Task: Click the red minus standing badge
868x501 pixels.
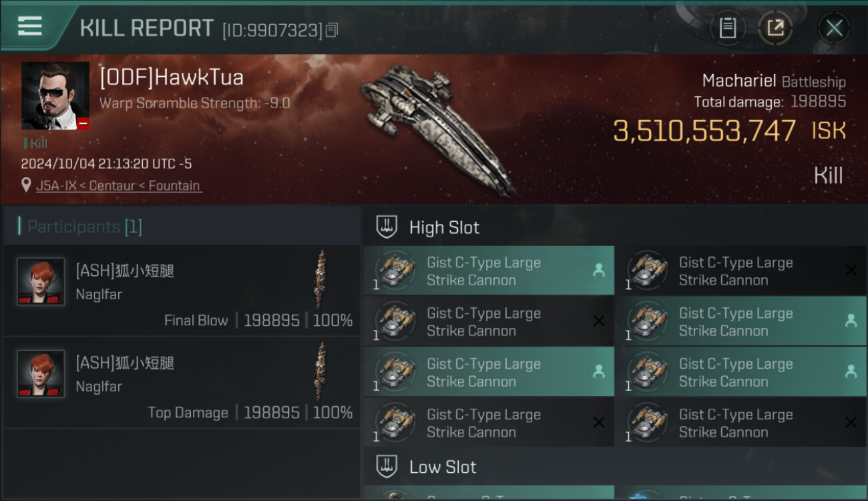Action: click(83, 123)
